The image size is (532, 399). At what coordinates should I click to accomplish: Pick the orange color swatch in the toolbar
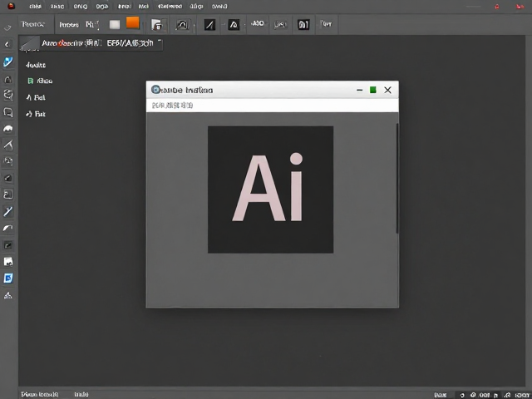133,22
